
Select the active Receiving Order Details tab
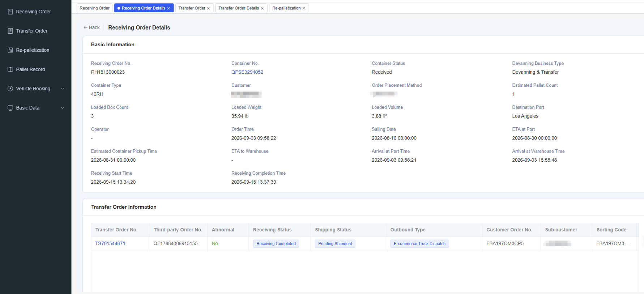click(x=143, y=8)
